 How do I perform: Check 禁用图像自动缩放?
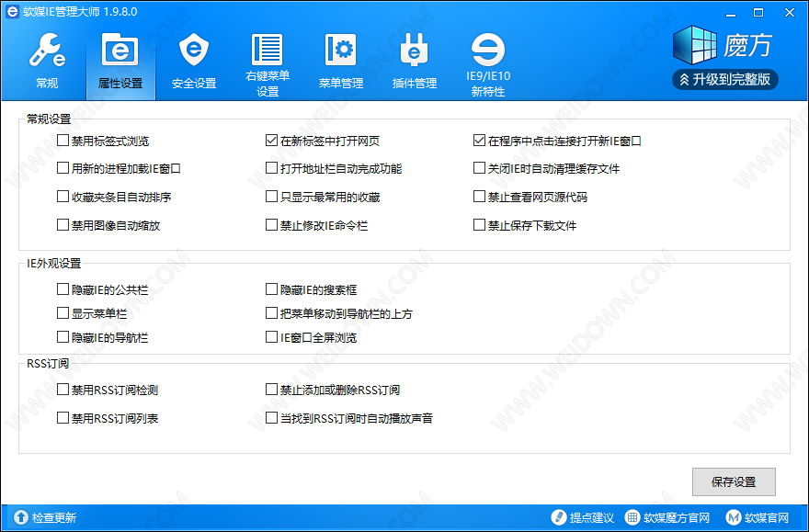[63, 225]
